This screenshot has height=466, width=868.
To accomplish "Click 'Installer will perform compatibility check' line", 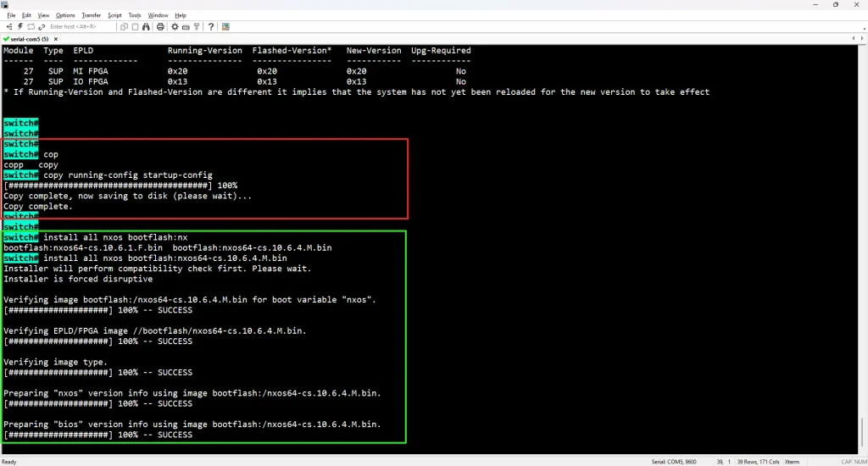I will pos(157,269).
